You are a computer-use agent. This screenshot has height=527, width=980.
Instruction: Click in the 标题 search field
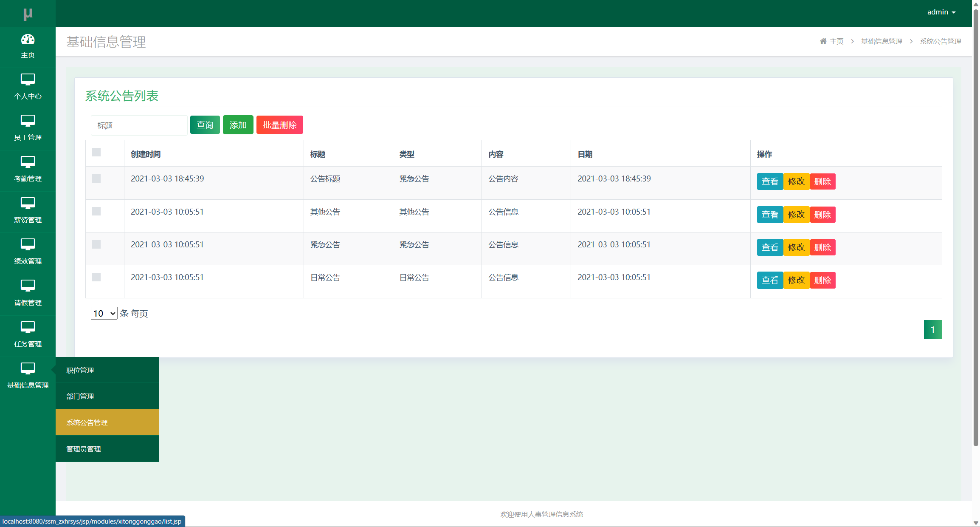(x=139, y=125)
